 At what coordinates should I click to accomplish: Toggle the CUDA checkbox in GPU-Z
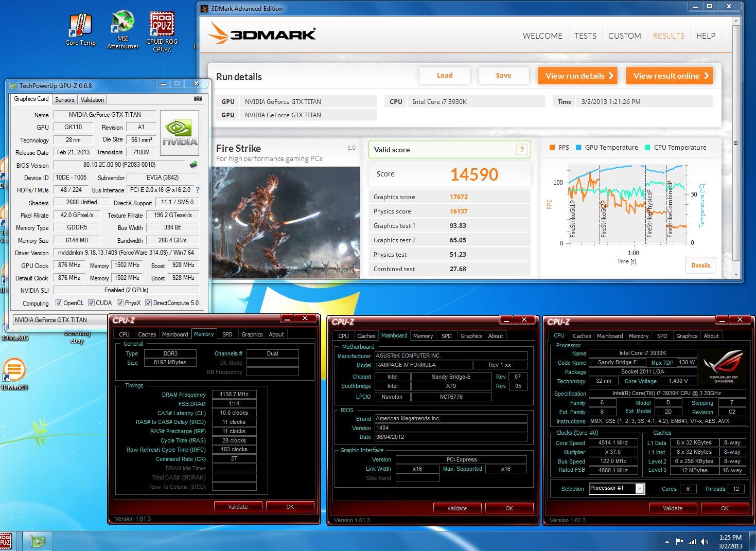tap(91, 303)
